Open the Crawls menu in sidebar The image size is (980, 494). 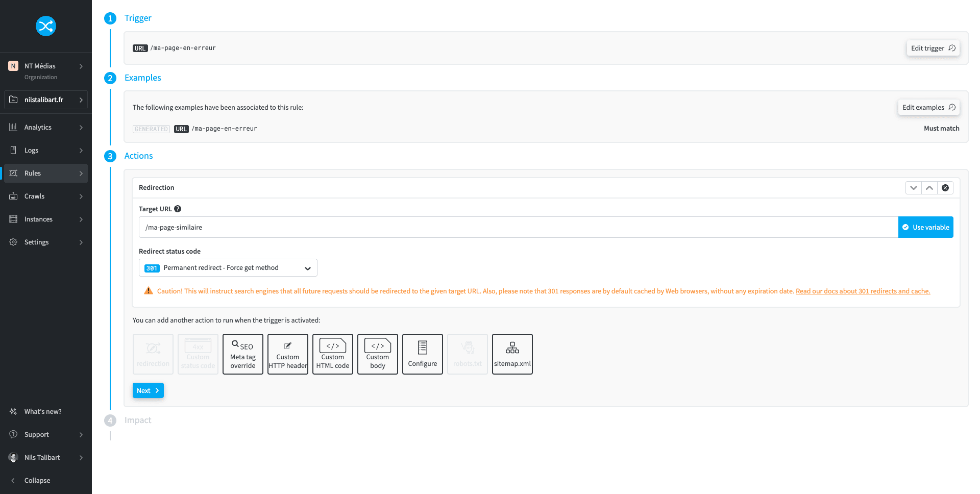tap(46, 196)
